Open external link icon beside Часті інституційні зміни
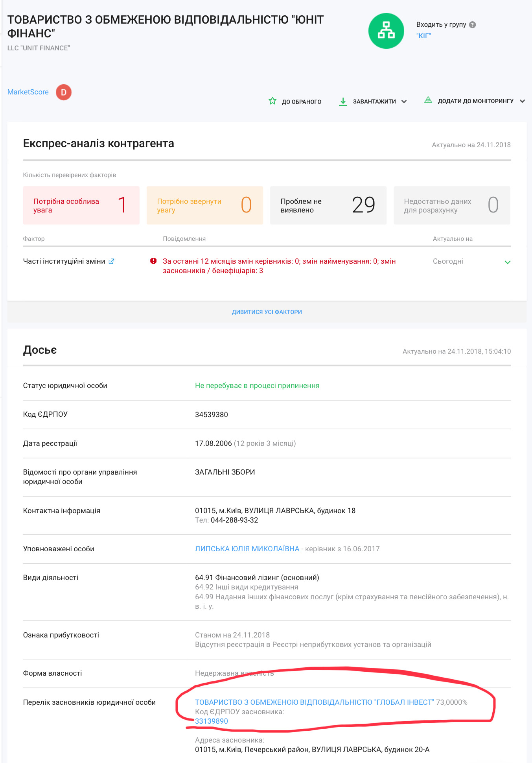 click(111, 261)
